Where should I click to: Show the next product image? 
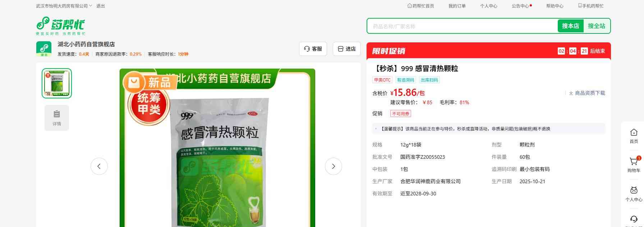click(333, 166)
